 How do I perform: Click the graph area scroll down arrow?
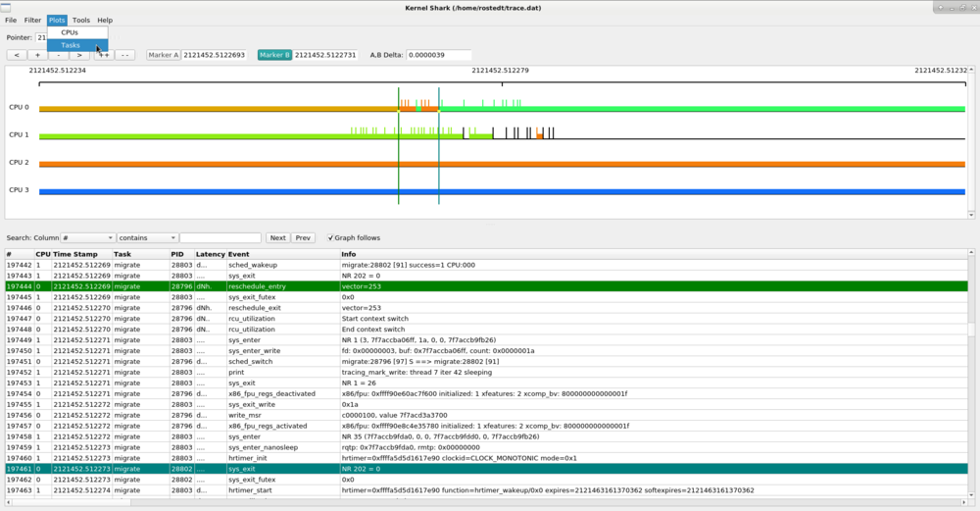[x=971, y=215]
